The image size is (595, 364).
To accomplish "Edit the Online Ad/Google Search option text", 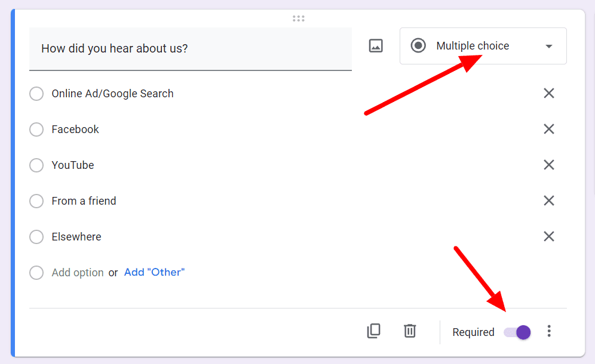I will tap(112, 94).
